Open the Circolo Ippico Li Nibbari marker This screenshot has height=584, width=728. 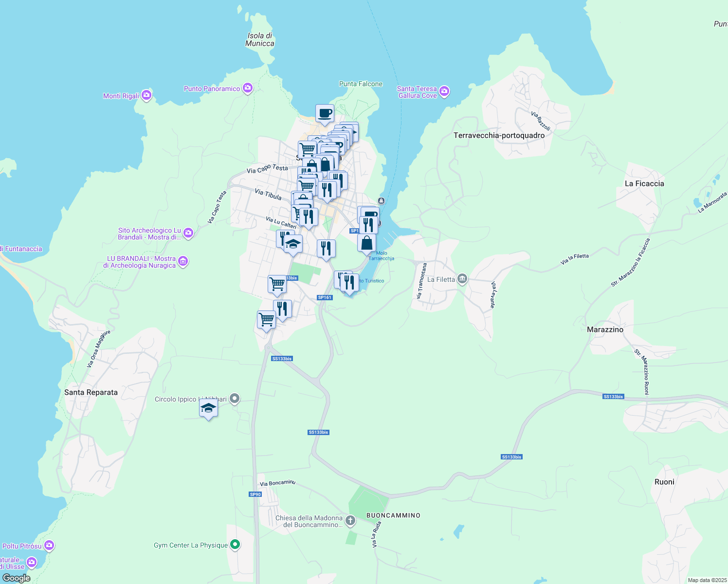234,399
